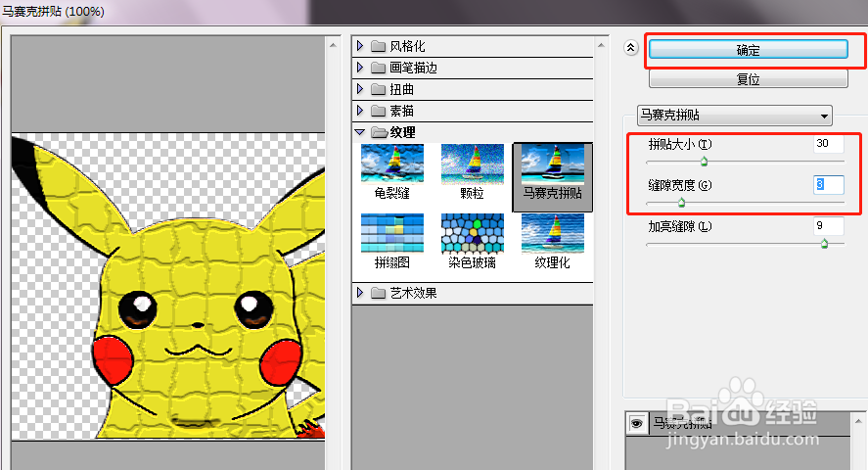This screenshot has height=470, width=868.
Task: Click the 风格化 folder icon
Action: pos(379,46)
